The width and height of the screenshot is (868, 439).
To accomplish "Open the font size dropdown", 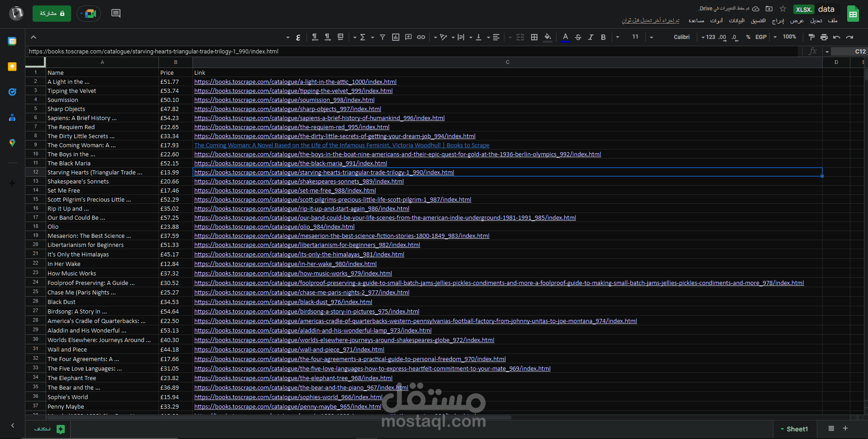I will [651, 37].
